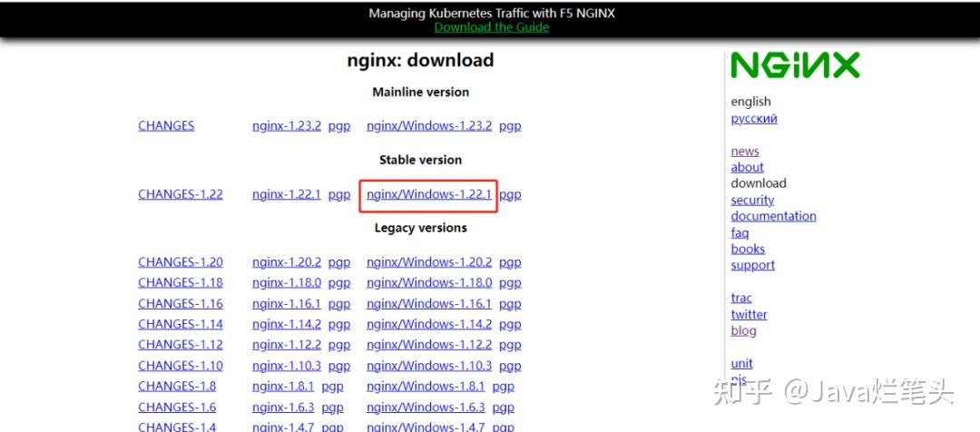Screen dimensions: 980x432
Task: Download nginx/Windows-1.6.3
Action: click(x=426, y=407)
